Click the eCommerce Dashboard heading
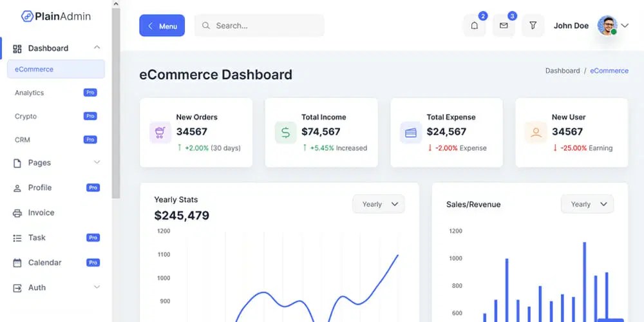Screen dimensions: 644x322 [216, 75]
